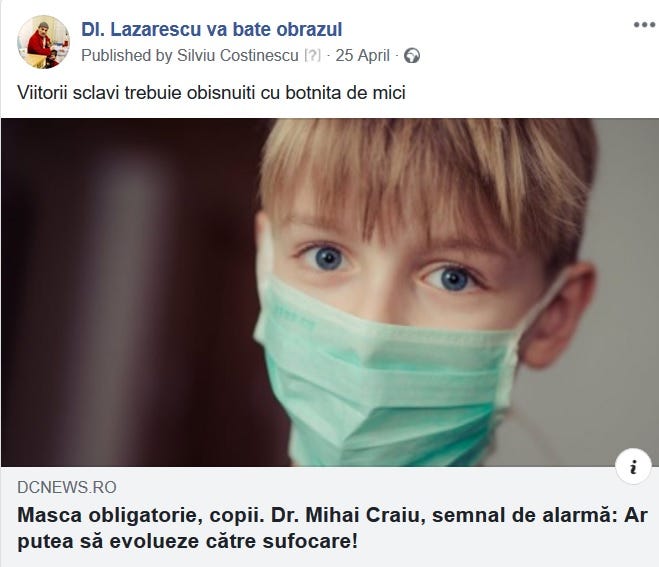Show publisher details via [?] marker
Screen dimensions: 659x567
pos(312,55)
